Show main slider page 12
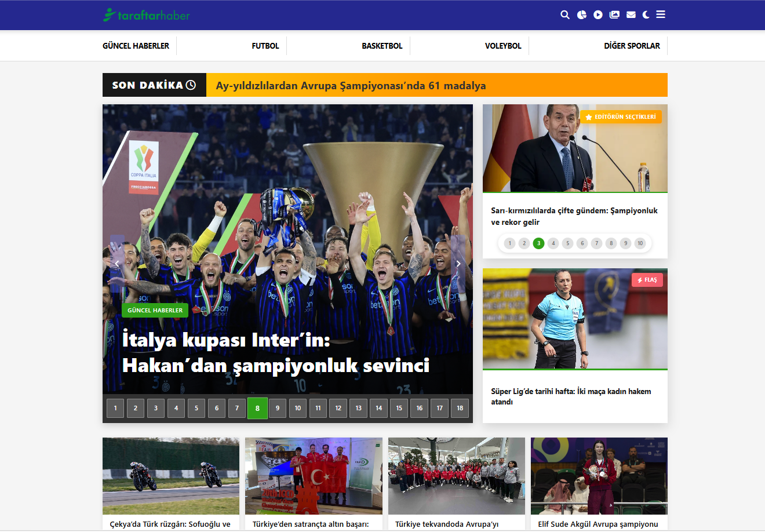The image size is (765, 532). pos(338,408)
